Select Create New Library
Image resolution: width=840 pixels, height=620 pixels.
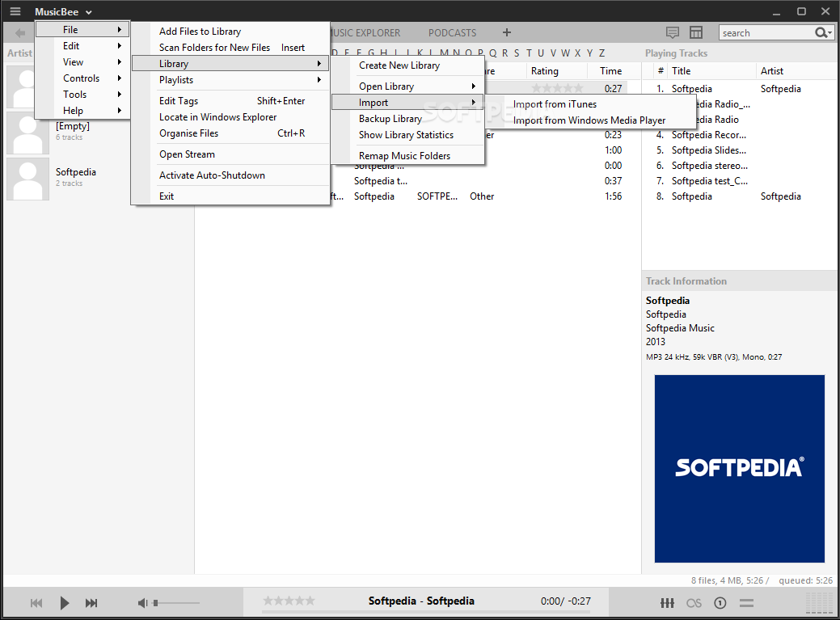click(407, 65)
